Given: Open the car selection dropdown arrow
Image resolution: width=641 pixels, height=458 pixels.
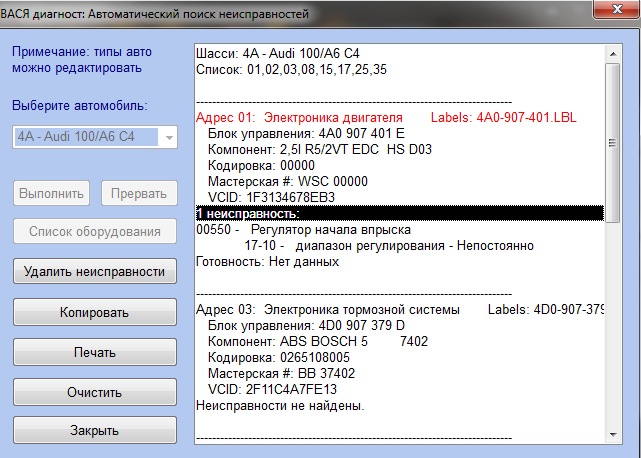Looking at the screenshot, I should pyautogui.click(x=169, y=137).
